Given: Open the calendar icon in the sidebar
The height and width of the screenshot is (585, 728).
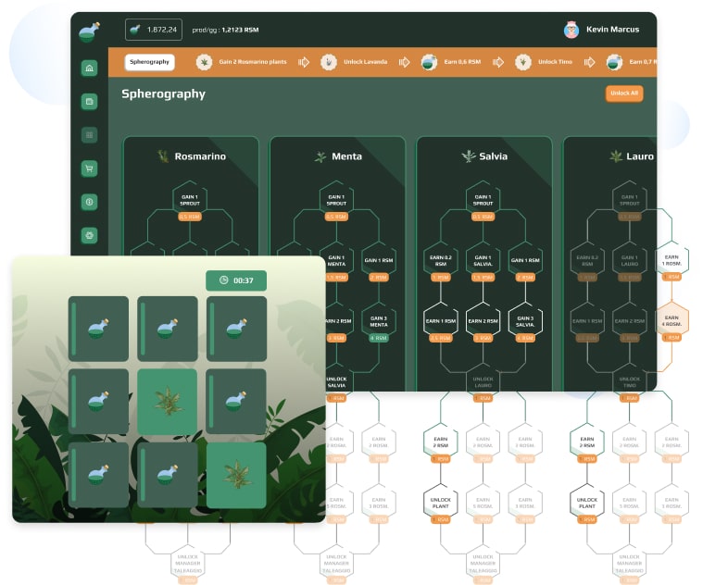Looking at the screenshot, I should tap(89, 101).
